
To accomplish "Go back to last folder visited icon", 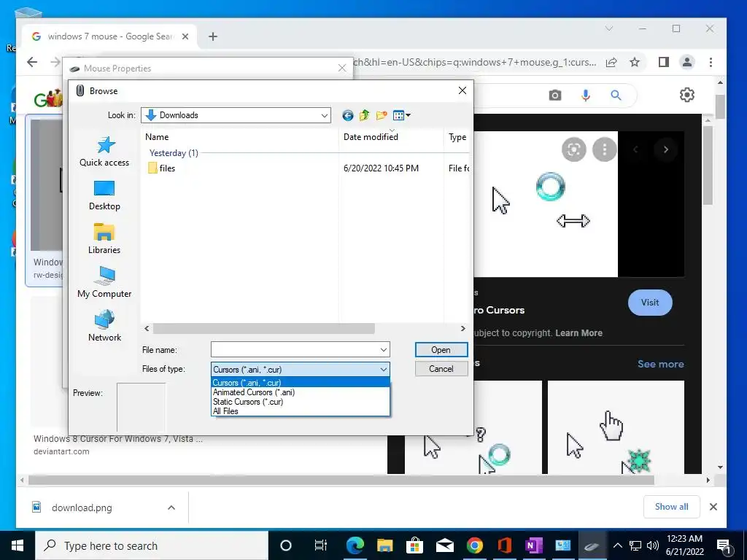I will [x=348, y=115].
